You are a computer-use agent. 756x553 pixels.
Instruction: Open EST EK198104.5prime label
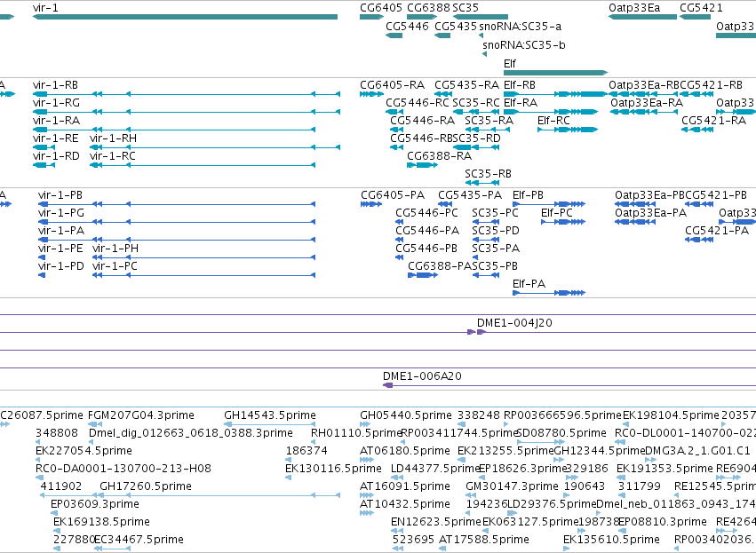point(671,415)
